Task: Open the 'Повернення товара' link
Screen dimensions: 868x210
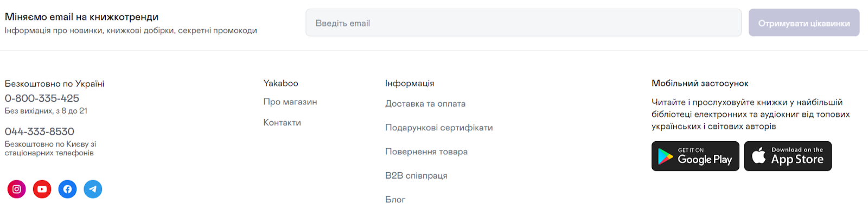Action: coord(426,152)
